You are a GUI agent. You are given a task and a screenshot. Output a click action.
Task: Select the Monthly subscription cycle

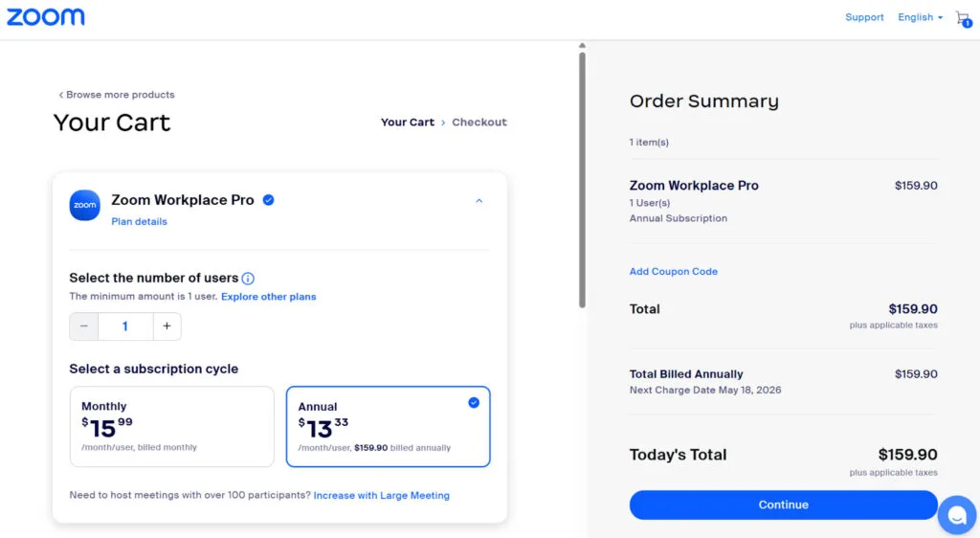pyautogui.click(x=172, y=426)
